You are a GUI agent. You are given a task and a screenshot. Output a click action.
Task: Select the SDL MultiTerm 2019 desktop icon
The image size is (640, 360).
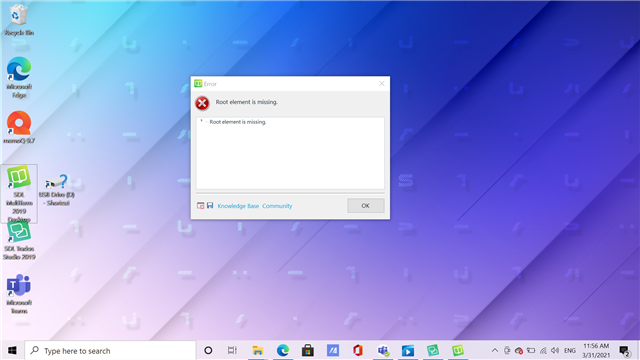[x=19, y=193]
